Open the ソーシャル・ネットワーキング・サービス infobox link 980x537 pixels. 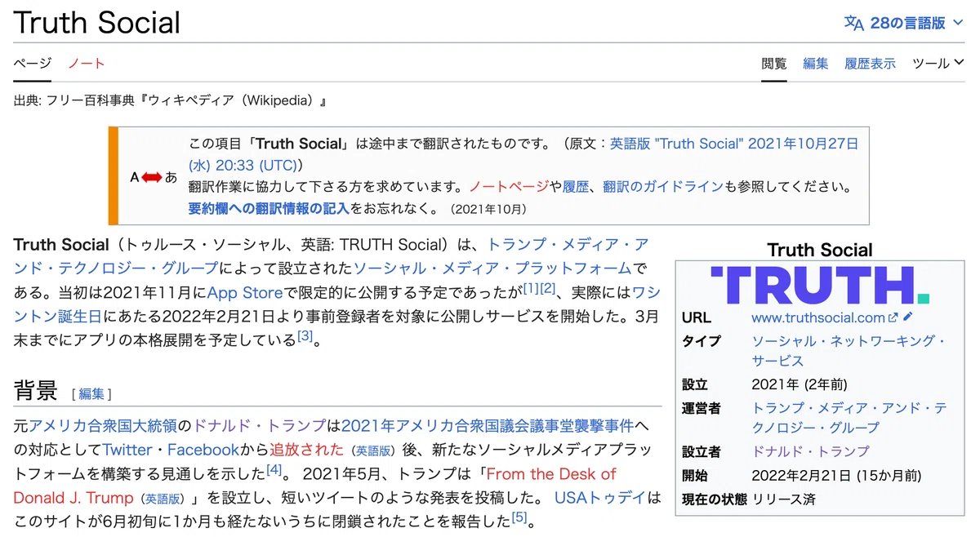[849, 351]
